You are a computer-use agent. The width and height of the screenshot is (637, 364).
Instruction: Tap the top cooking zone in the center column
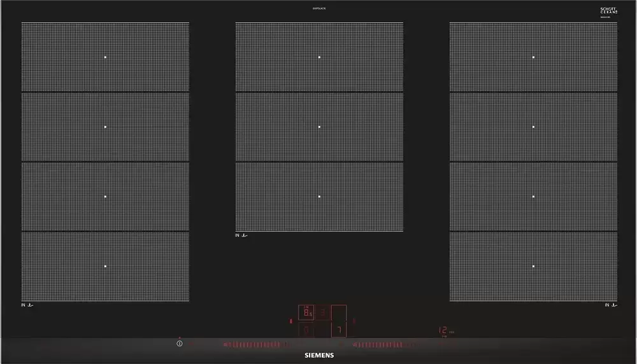point(319,57)
